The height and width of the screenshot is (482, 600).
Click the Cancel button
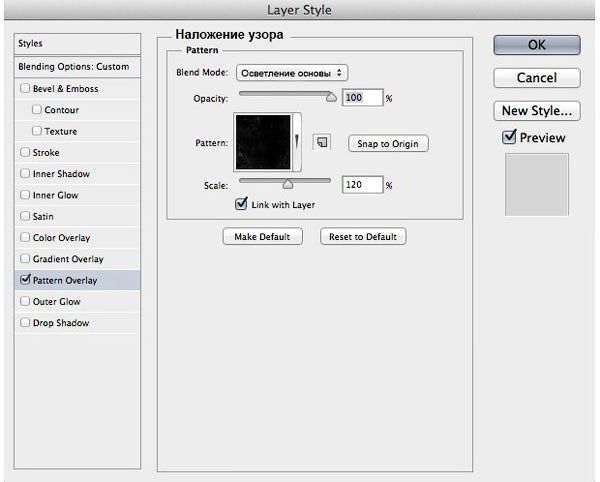(537, 78)
